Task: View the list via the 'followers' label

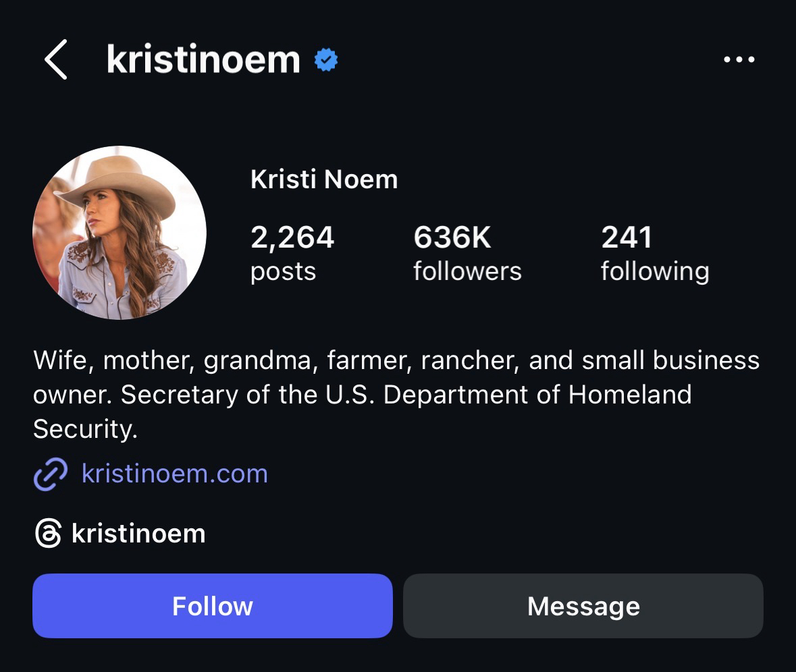Action: tap(467, 271)
